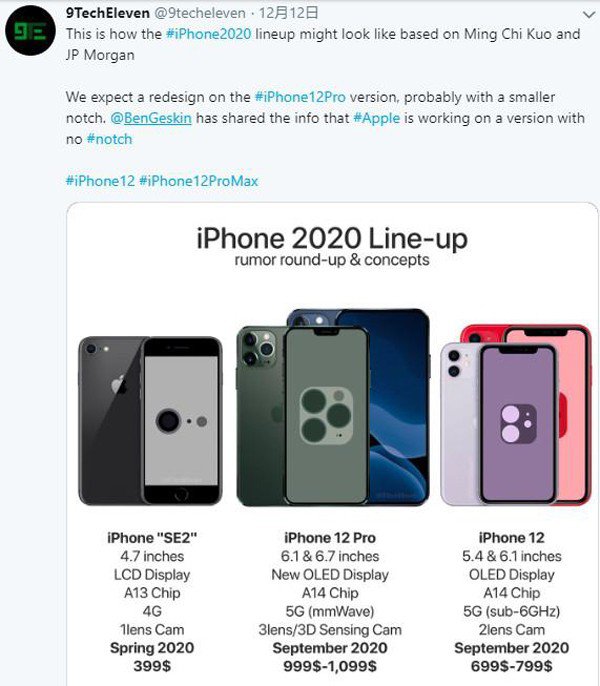Click the #notch hashtag
600x686 pixels.
click(x=109, y=139)
